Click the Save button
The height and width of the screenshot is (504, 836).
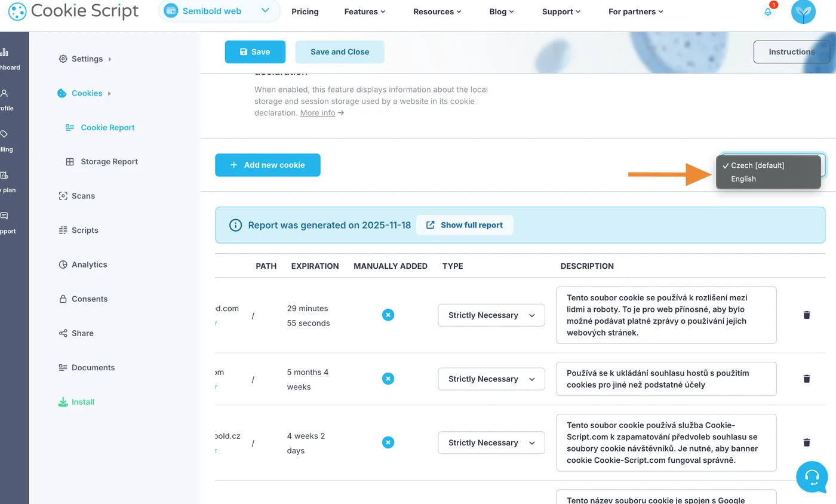click(255, 52)
